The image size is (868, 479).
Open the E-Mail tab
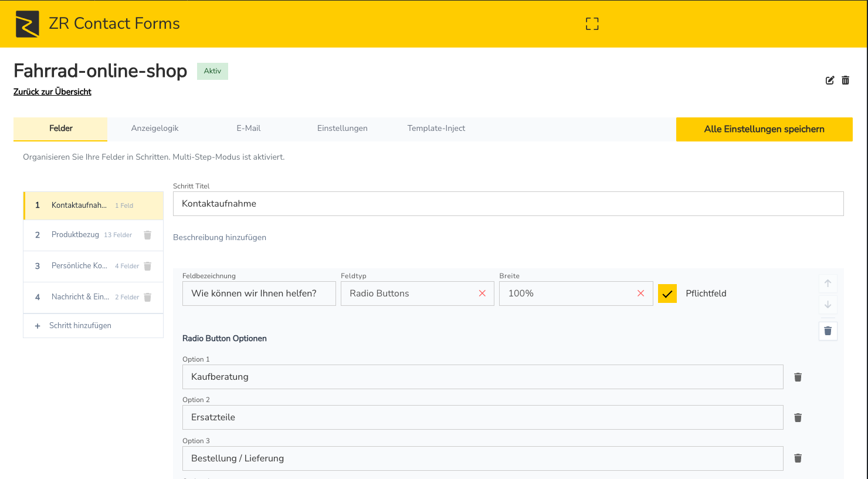[249, 129]
